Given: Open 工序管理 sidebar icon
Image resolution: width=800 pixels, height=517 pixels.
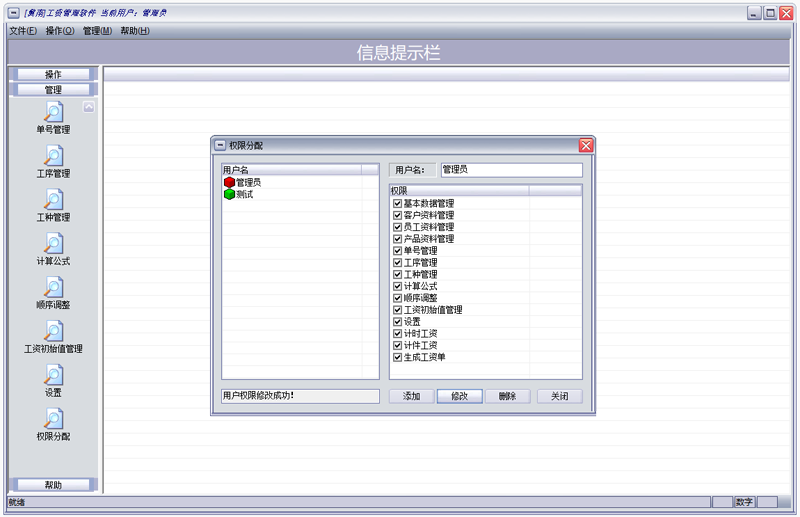Looking at the screenshot, I should [54, 156].
